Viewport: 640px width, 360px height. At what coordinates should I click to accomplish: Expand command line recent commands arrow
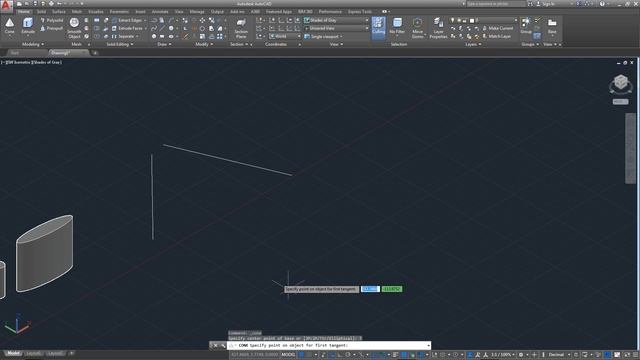coord(428,346)
